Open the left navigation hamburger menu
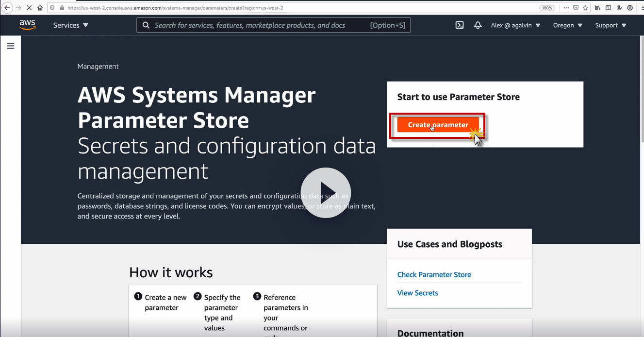Screen dimensions: 644x337 click(11, 46)
